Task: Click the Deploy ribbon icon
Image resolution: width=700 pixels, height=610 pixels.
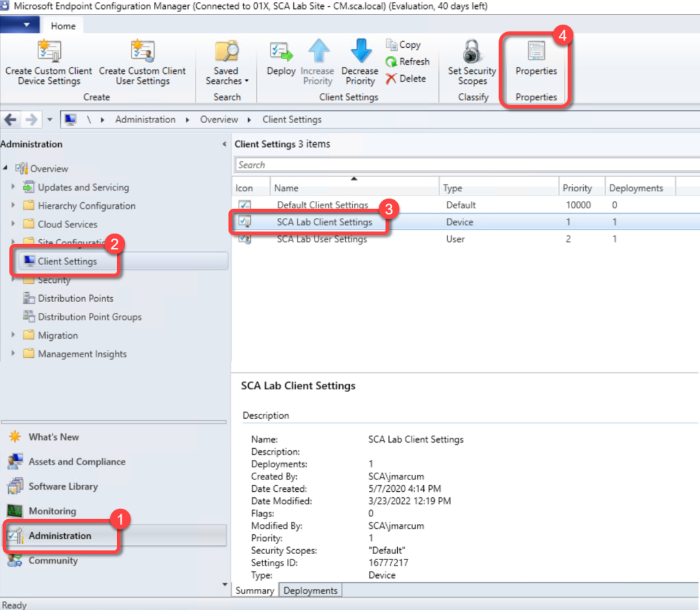Action: point(280,53)
